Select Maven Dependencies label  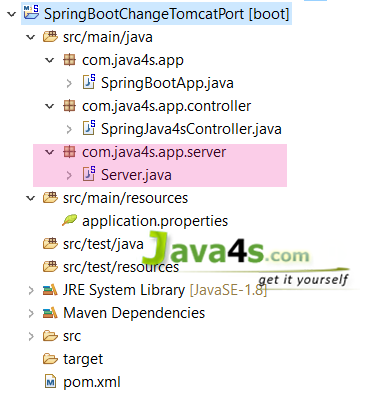click(134, 313)
